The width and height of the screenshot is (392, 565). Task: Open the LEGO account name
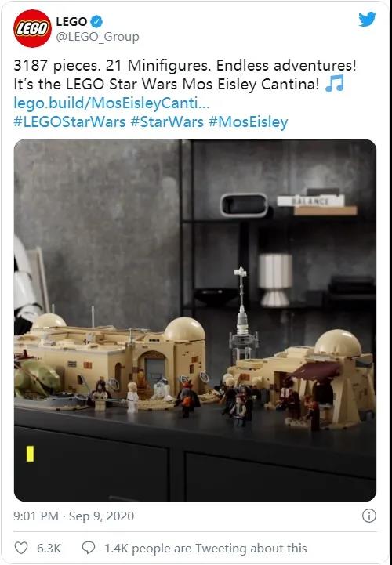coord(72,22)
